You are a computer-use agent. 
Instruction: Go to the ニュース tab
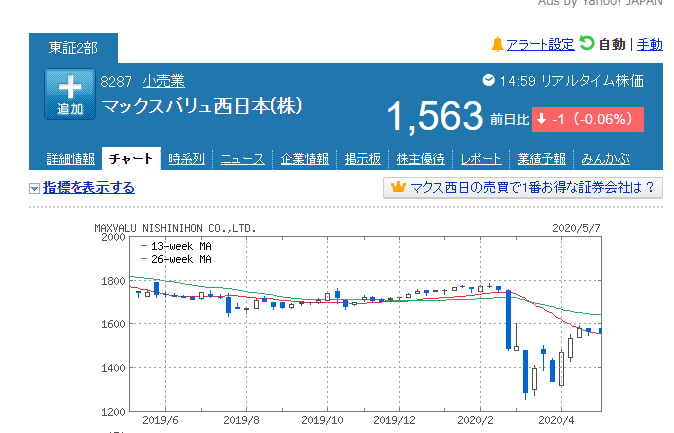click(242, 159)
